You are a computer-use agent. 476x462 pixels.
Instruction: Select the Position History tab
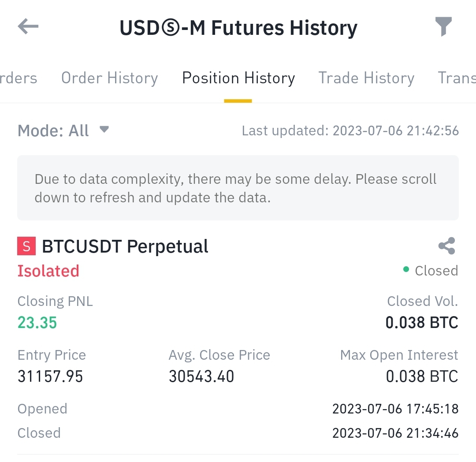click(238, 78)
